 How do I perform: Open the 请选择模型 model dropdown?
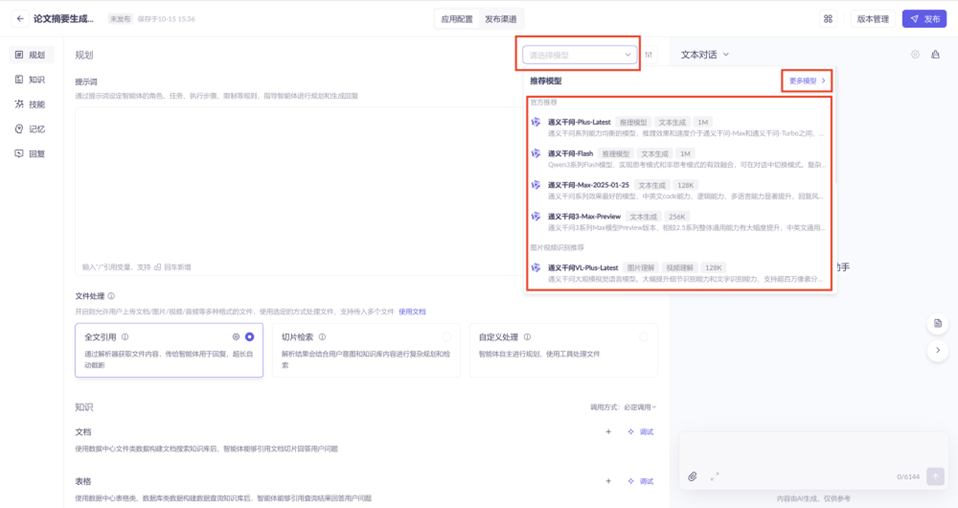[x=579, y=55]
